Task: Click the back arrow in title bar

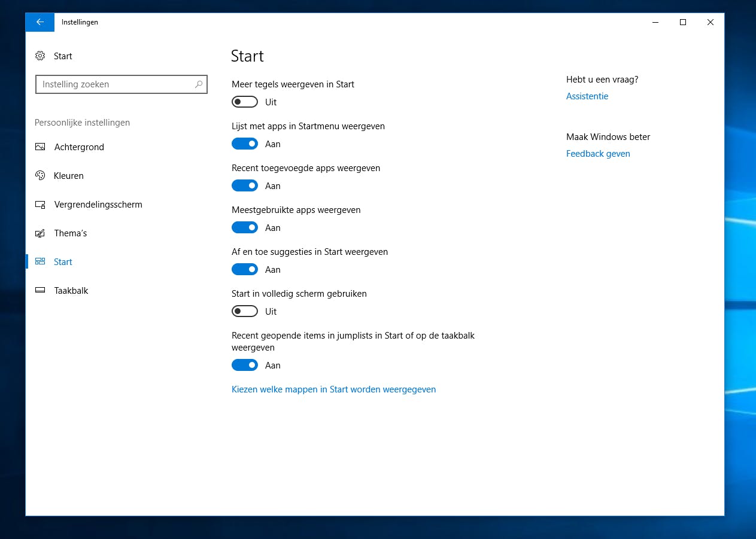Action: [x=40, y=22]
